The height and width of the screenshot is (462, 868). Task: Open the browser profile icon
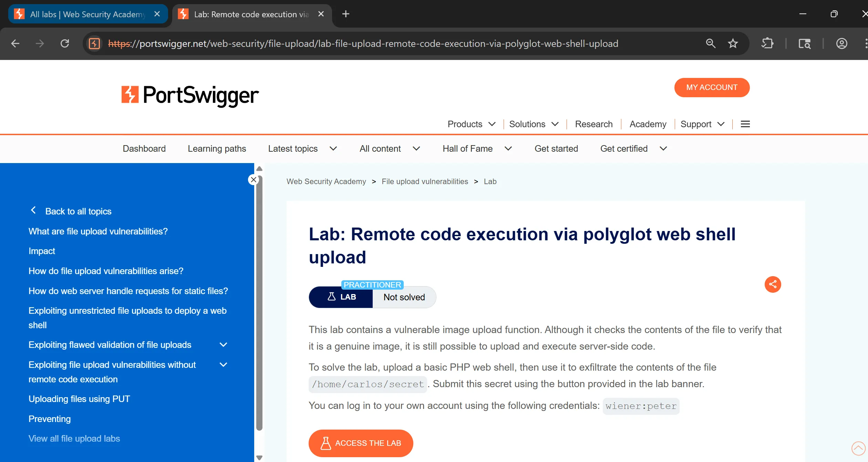(x=841, y=43)
